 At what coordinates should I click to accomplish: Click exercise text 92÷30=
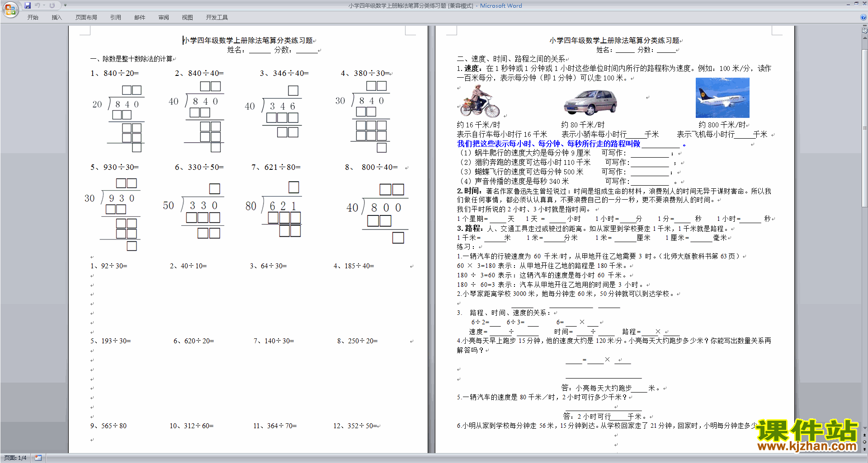click(x=114, y=266)
